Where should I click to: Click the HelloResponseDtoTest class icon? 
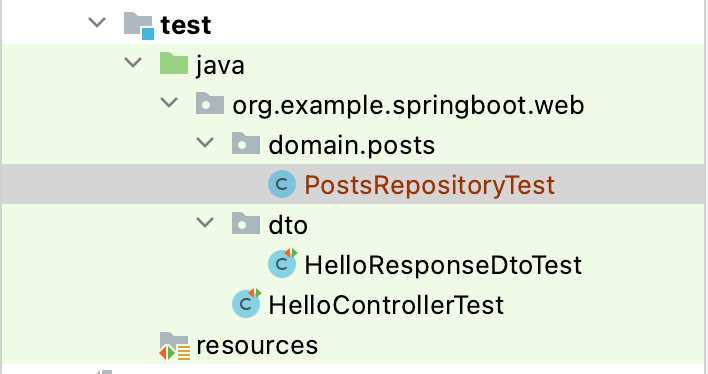coord(283,263)
